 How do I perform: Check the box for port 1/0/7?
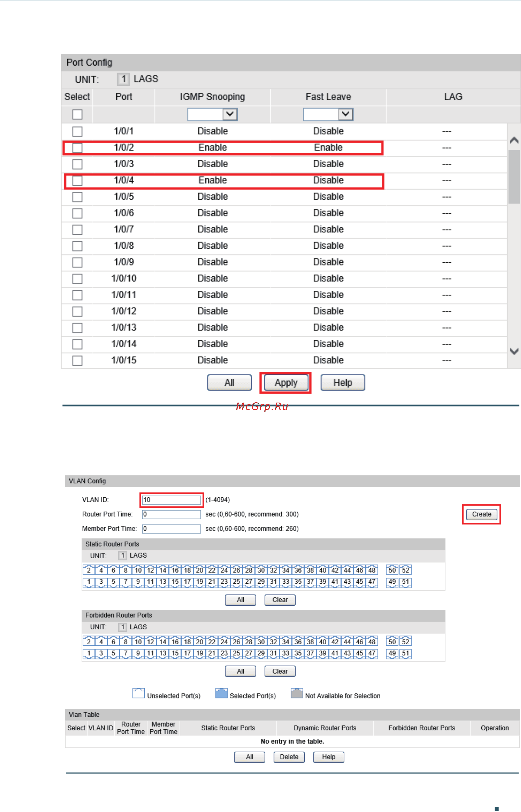78,229
